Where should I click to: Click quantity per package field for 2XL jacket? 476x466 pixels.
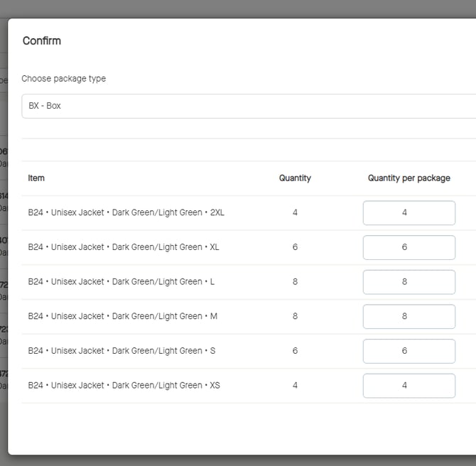[x=409, y=212]
